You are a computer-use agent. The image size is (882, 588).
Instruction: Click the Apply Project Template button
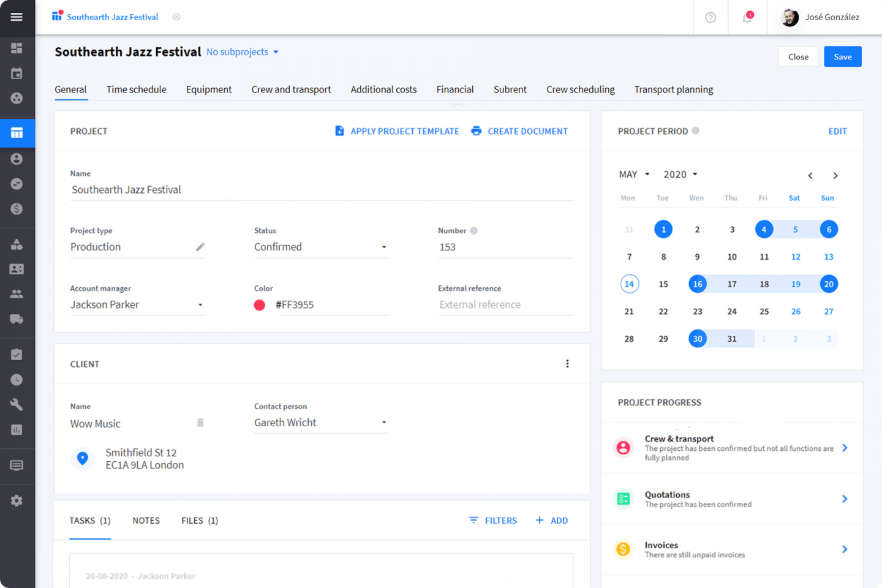[x=396, y=130]
